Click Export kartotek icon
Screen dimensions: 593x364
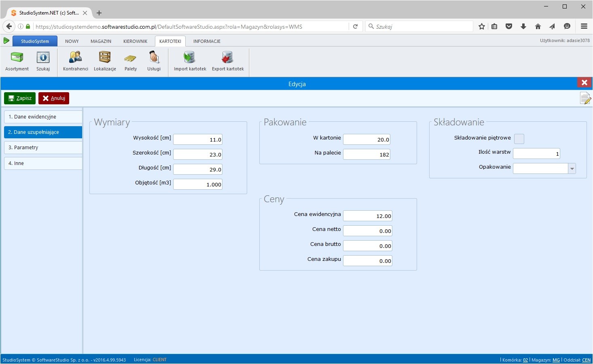(x=228, y=61)
